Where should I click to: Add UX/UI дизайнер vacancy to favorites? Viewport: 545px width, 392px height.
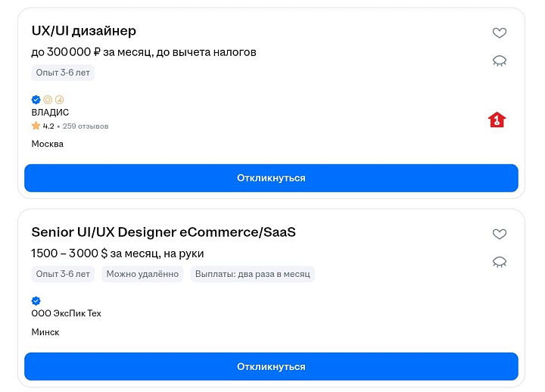click(499, 33)
